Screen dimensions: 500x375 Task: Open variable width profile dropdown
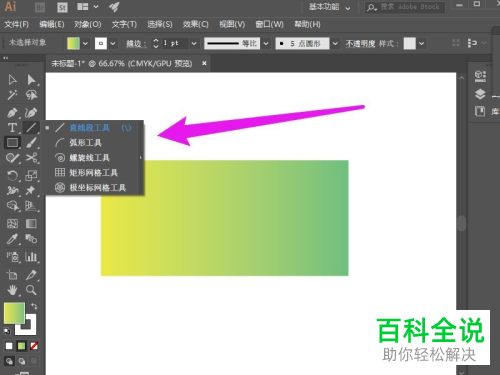266,43
